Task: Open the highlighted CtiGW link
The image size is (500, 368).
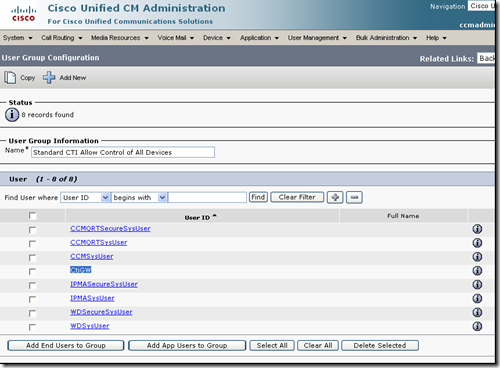Action: point(81,270)
